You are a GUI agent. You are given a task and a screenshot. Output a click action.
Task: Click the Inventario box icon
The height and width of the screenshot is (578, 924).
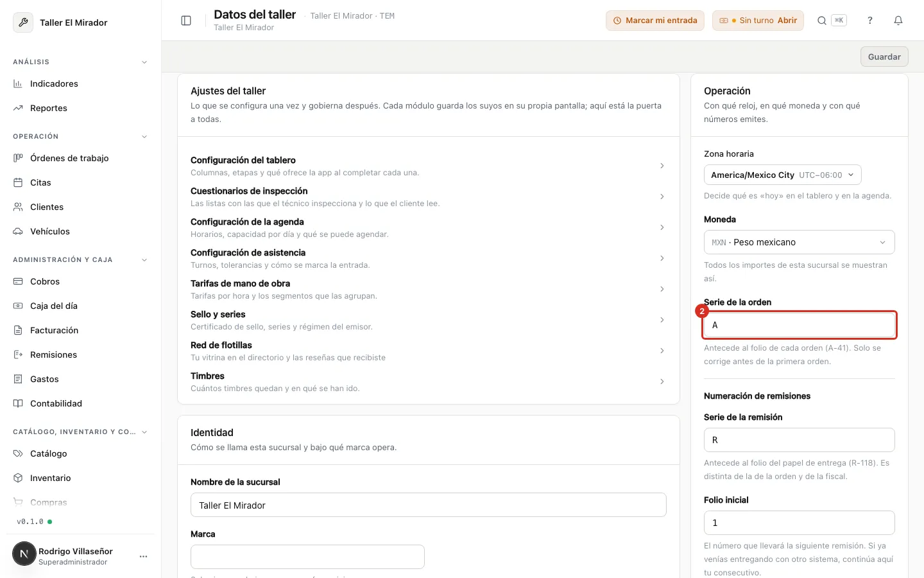point(18,478)
